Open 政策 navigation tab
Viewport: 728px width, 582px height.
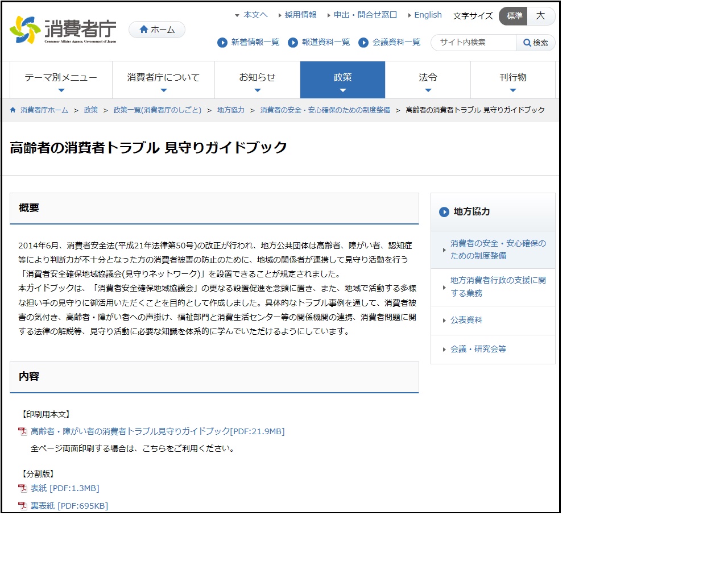(342, 80)
